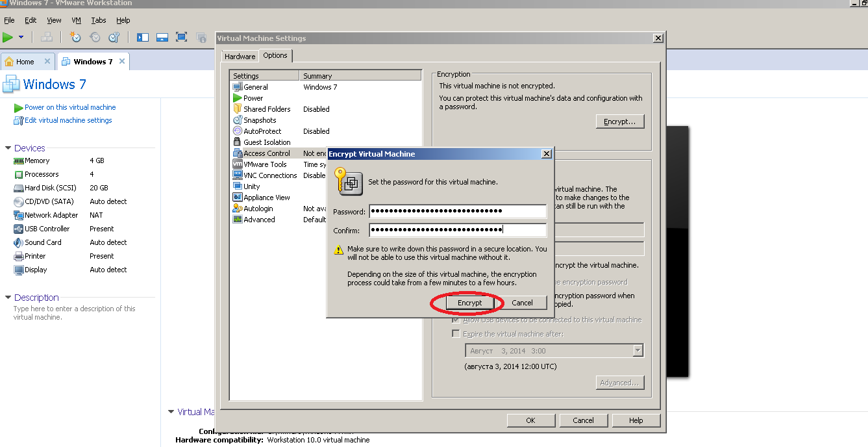
Task: Select the CD/DVD (SATA) device icon
Action: pyautogui.click(x=18, y=201)
